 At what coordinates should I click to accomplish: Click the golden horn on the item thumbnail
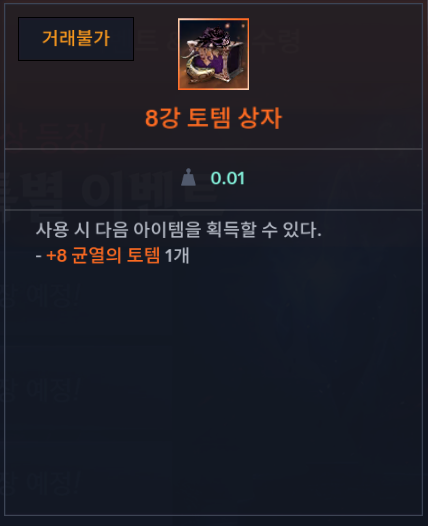(x=194, y=69)
